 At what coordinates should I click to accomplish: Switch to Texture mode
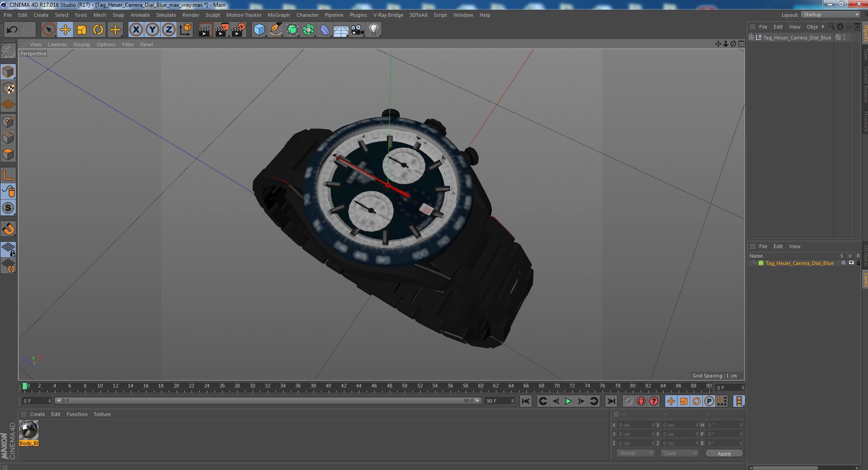point(8,88)
